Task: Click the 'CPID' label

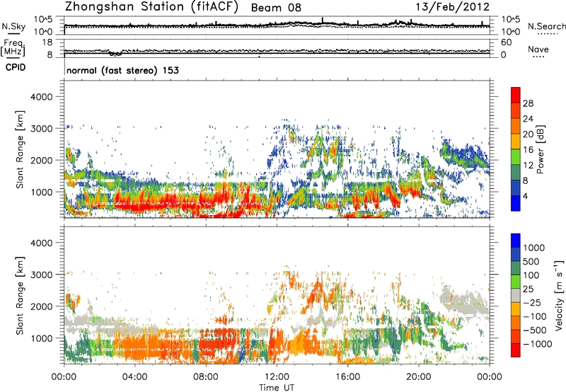Action: pos(16,67)
